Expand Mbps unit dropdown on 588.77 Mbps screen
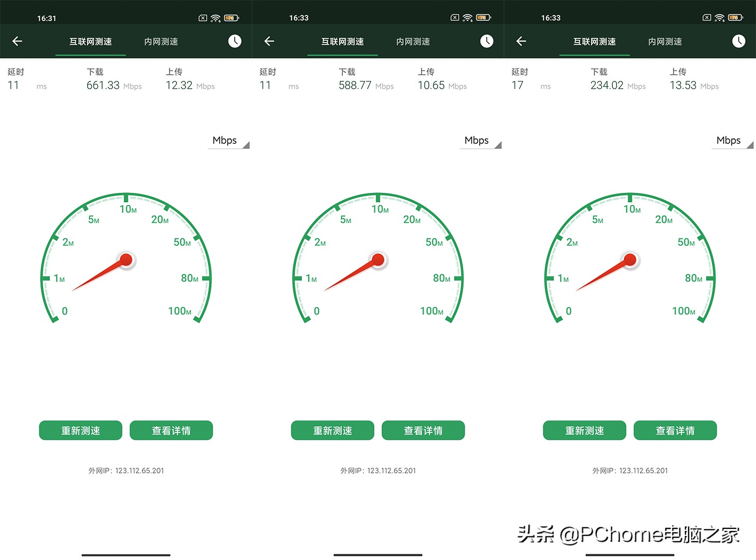 [x=481, y=141]
